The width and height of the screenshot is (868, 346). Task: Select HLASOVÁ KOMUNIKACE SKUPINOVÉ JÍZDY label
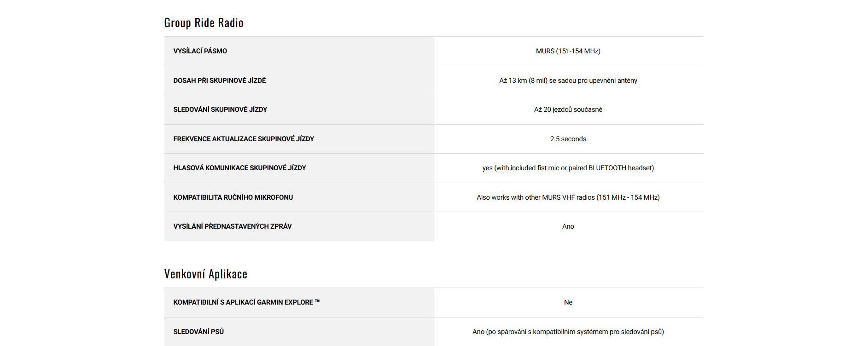[x=239, y=168]
